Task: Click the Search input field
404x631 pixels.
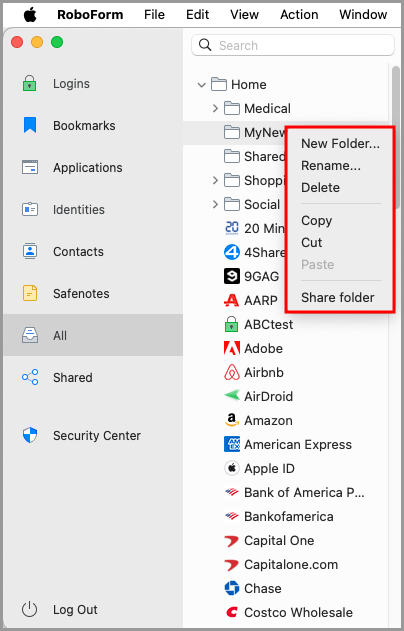Action: (293, 45)
